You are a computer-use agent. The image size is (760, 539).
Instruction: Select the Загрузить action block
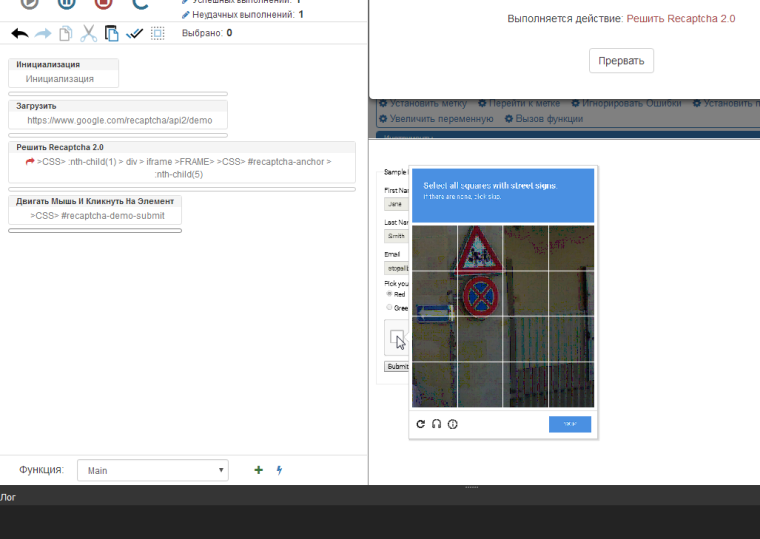(x=118, y=113)
